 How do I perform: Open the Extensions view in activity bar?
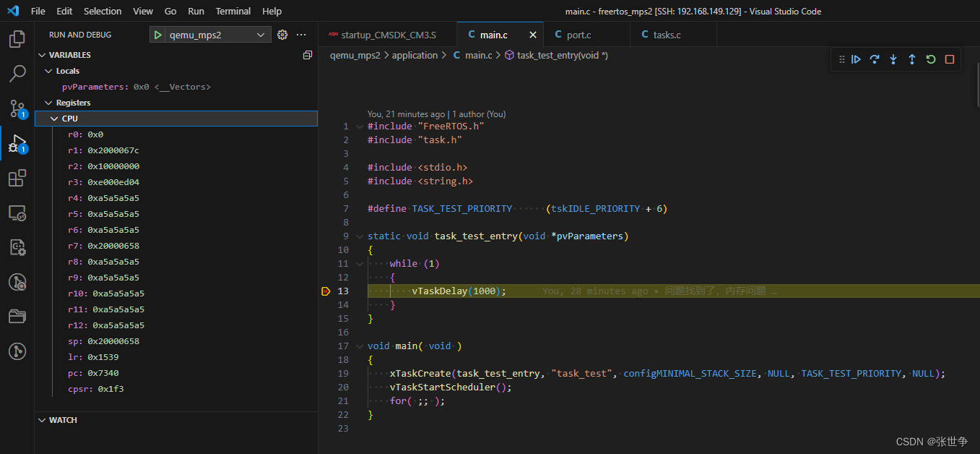tap(17, 178)
